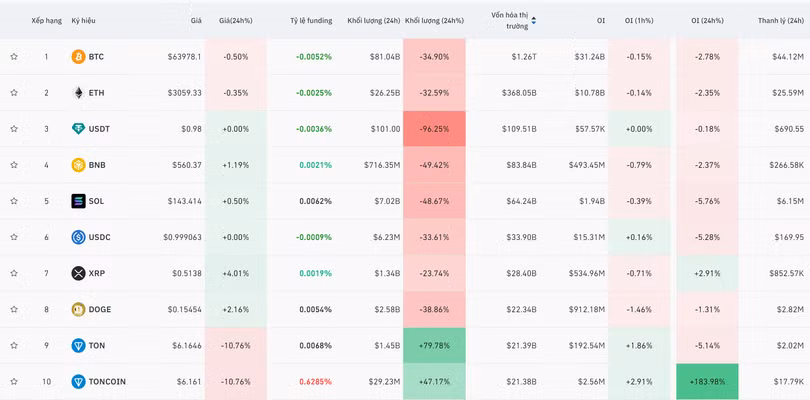810x400 pixels.
Task: Add TONCOIN to favorites with star
Action: (x=14, y=381)
